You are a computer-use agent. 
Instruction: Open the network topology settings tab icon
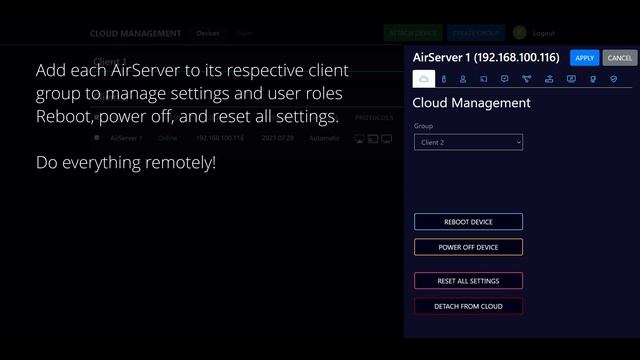click(x=527, y=79)
